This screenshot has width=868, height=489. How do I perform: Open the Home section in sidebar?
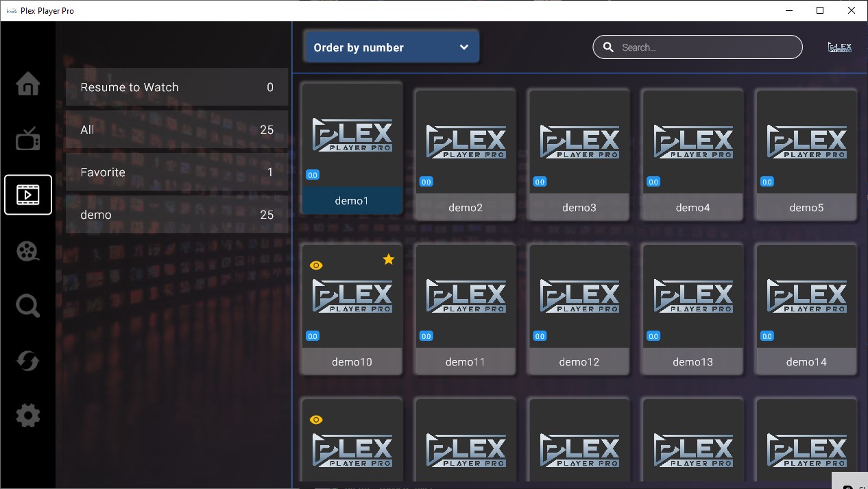(x=28, y=84)
